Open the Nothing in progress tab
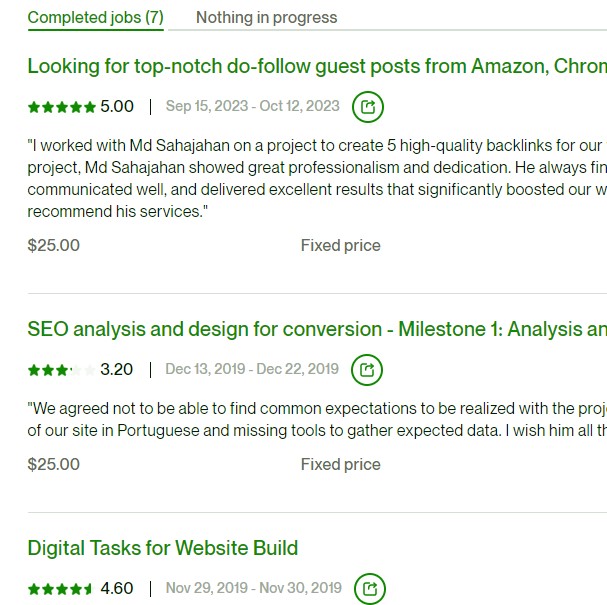The width and height of the screenshot is (607, 605). [267, 18]
